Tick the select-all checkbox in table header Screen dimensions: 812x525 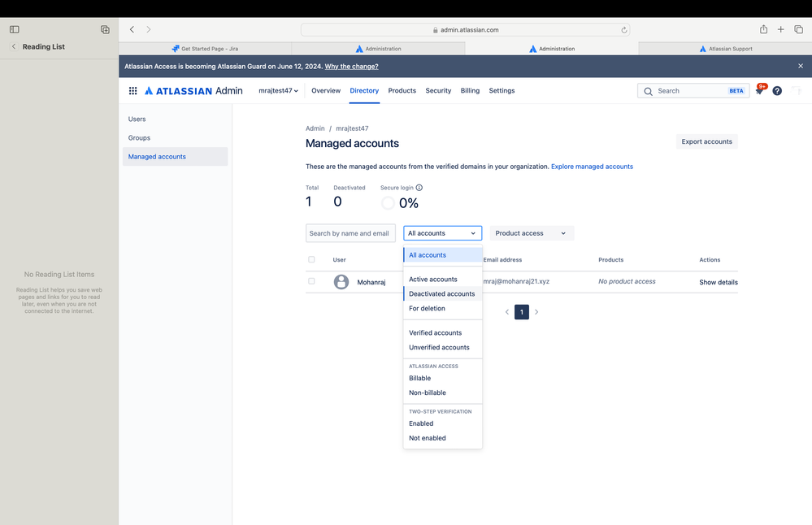(x=311, y=259)
